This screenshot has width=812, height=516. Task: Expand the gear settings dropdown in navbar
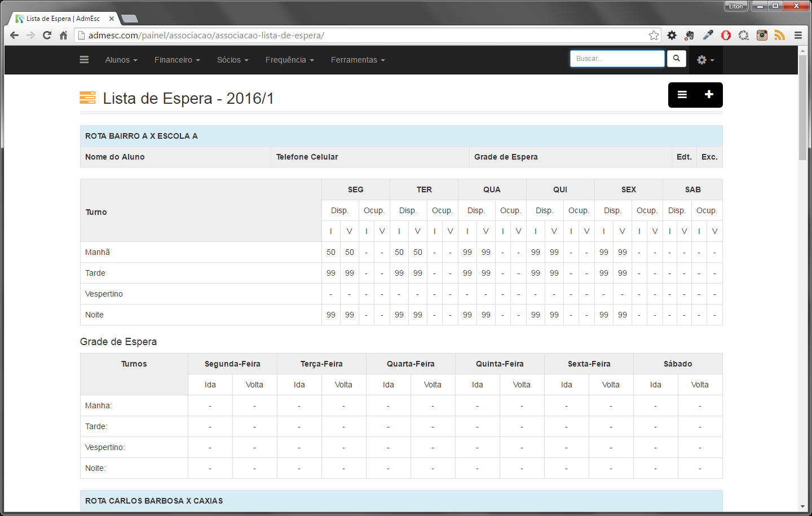coord(705,60)
